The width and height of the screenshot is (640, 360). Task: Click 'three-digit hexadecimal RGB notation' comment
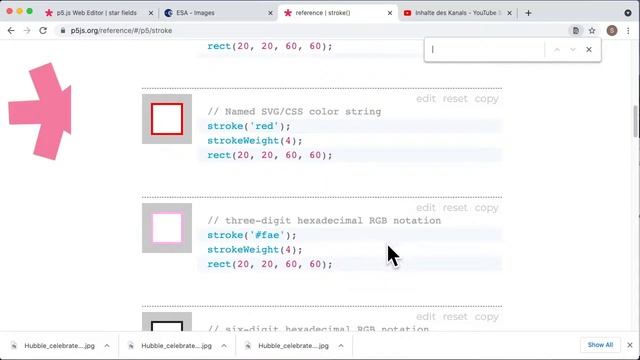(324, 220)
